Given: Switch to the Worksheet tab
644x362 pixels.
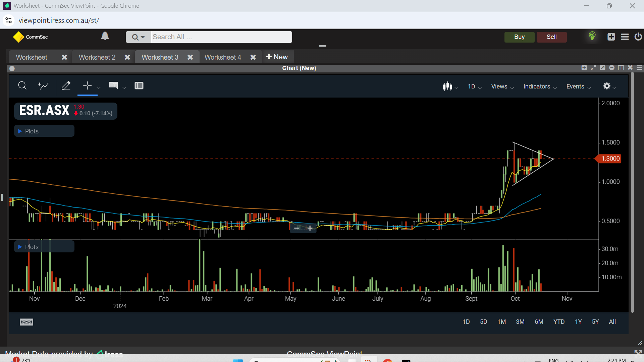Looking at the screenshot, I should (32, 57).
